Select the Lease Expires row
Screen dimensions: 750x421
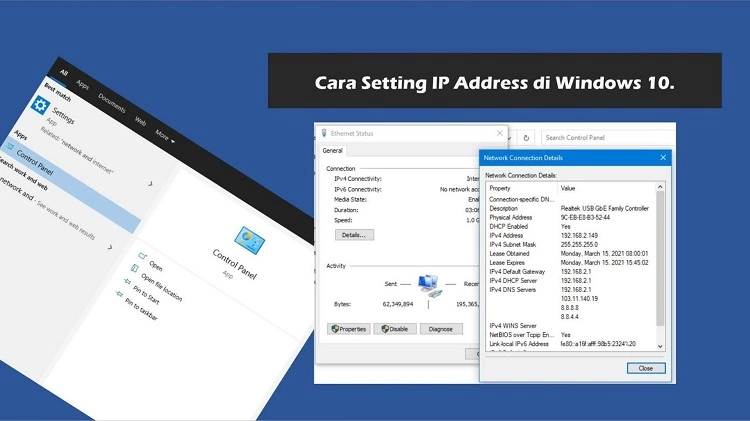tap(571, 263)
